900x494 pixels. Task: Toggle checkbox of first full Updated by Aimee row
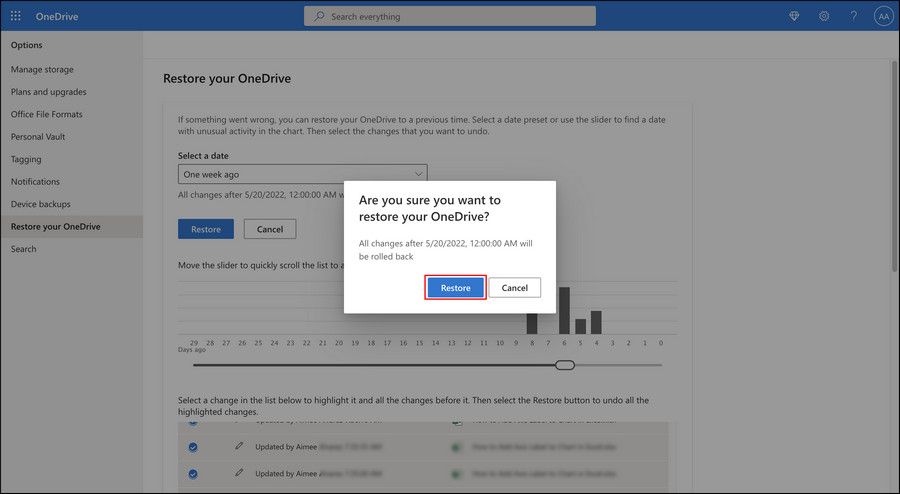click(193, 447)
